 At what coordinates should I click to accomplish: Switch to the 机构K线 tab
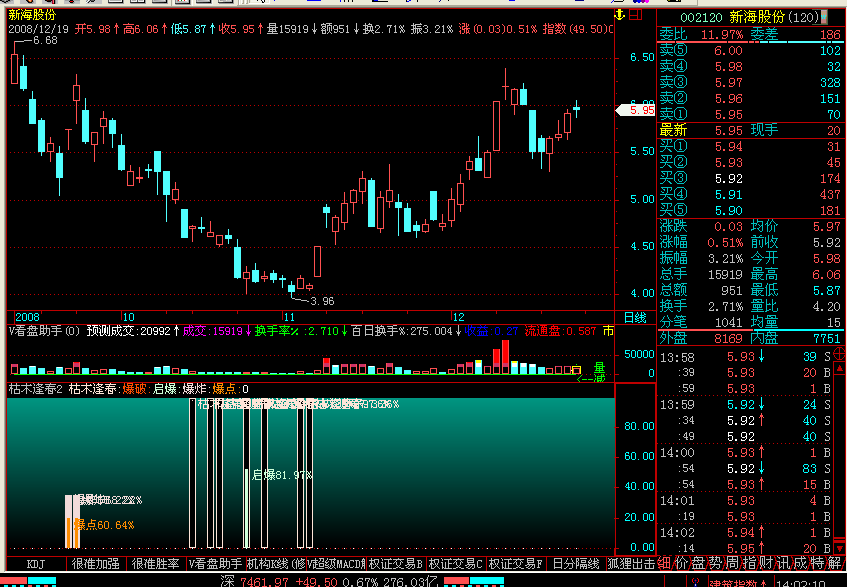click(276, 564)
